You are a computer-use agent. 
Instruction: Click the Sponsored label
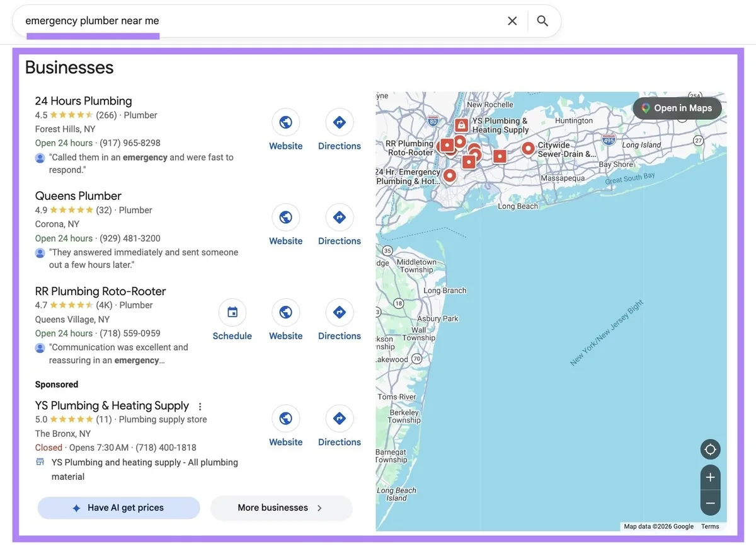coord(57,385)
